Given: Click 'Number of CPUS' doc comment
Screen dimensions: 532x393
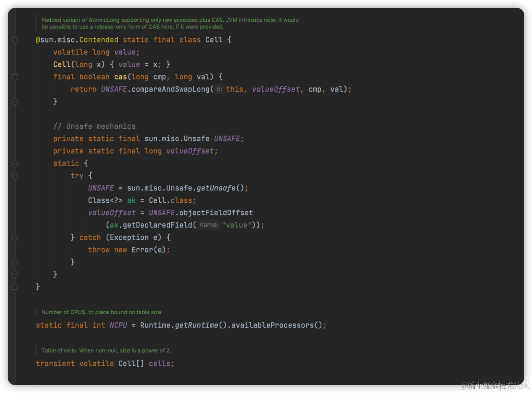Looking at the screenshot, I should (x=101, y=312).
